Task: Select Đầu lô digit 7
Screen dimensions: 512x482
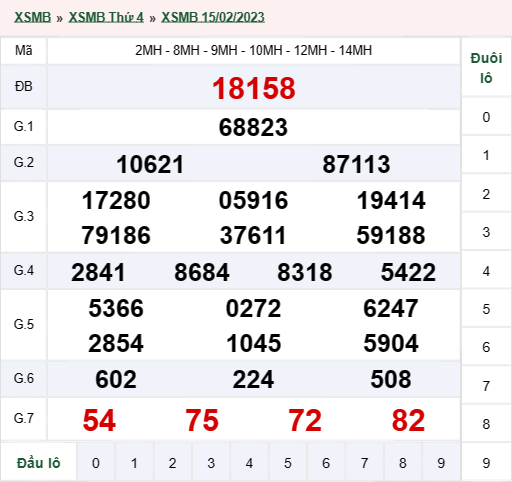Action: (x=364, y=463)
